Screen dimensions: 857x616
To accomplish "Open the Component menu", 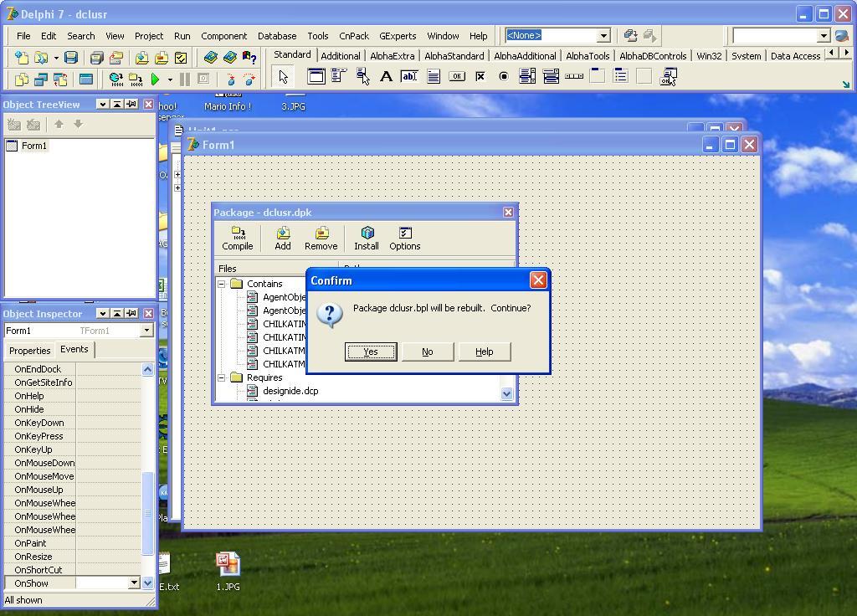I will (x=223, y=36).
